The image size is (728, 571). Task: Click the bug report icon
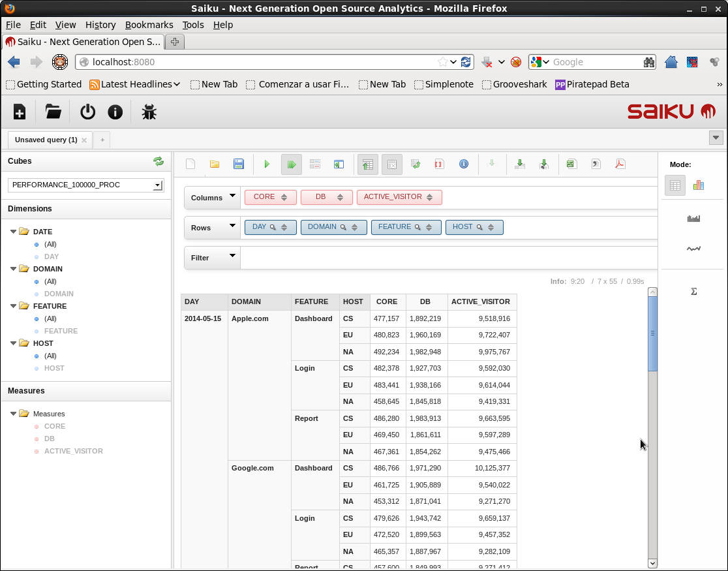point(149,112)
